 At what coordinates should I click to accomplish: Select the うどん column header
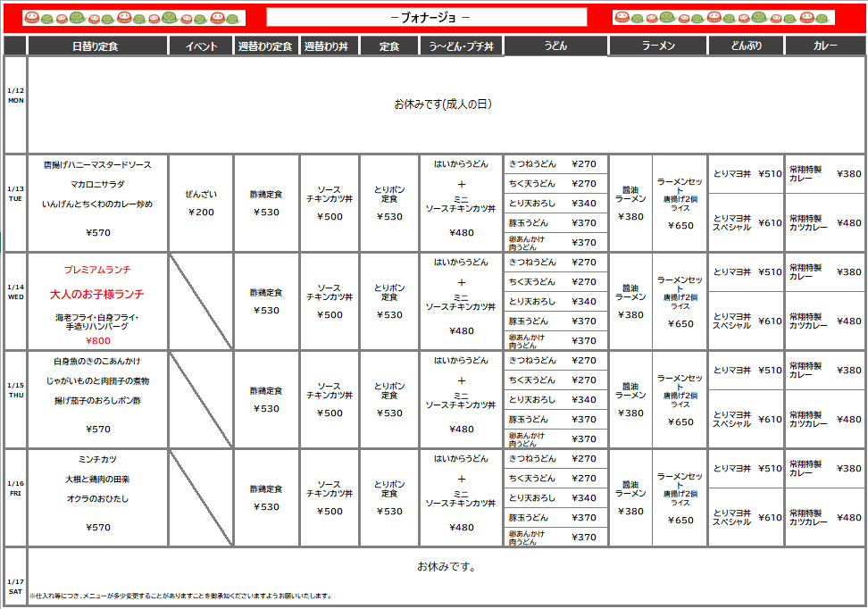555,46
